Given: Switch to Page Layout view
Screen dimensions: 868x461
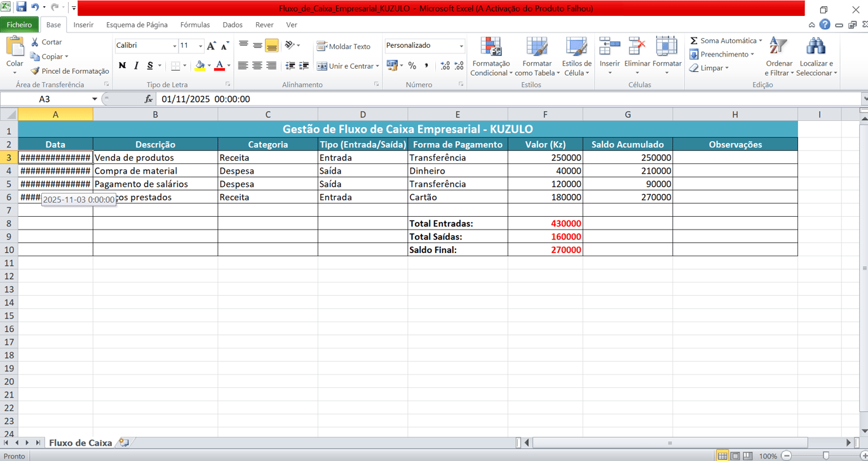Looking at the screenshot, I should (735, 456).
